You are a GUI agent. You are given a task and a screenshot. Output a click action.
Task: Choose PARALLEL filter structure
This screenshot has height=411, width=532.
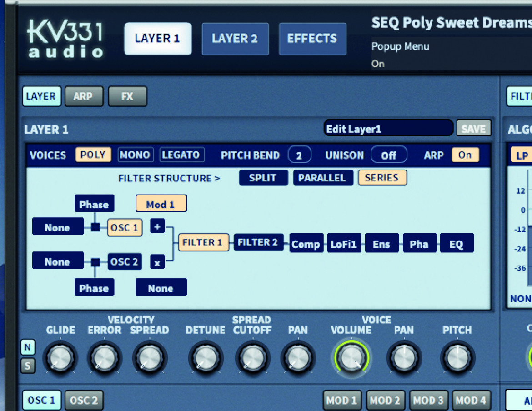[x=322, y=178]
